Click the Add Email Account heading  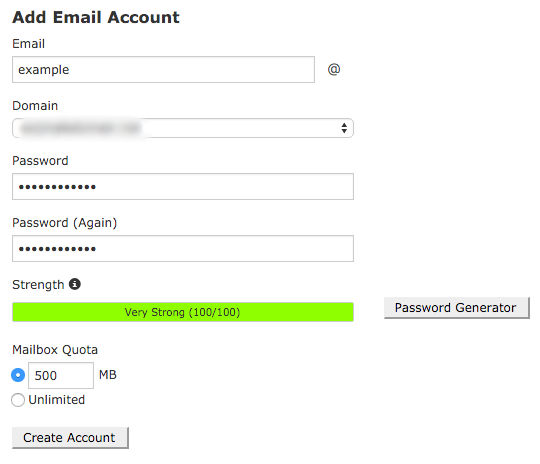pos(96,17)
